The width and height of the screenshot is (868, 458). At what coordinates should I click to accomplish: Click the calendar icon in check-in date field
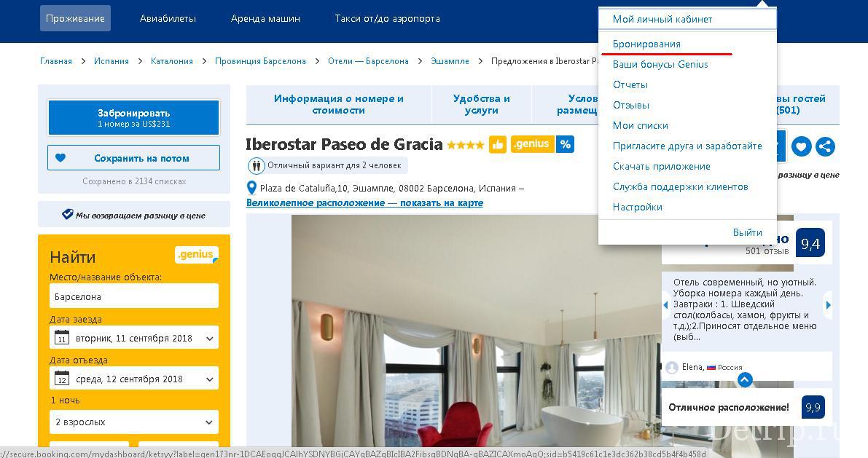point(62,338)
